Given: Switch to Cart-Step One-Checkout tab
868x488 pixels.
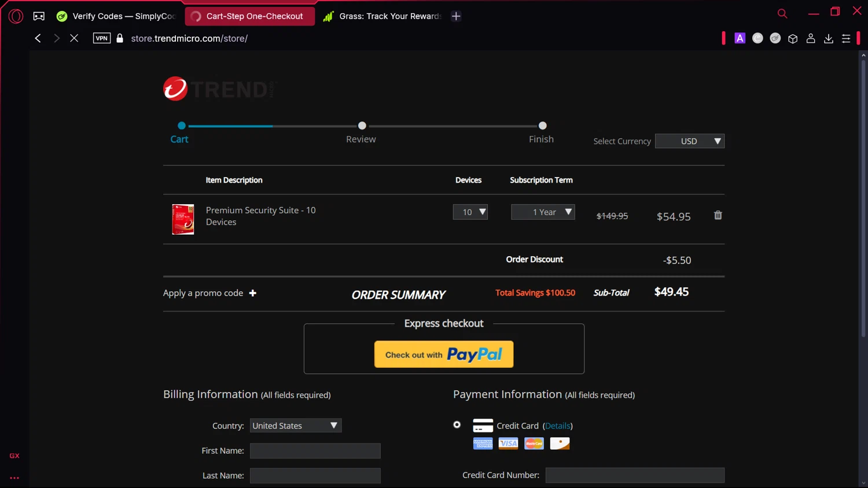Looking at the screenshot, I should [250, 16].
